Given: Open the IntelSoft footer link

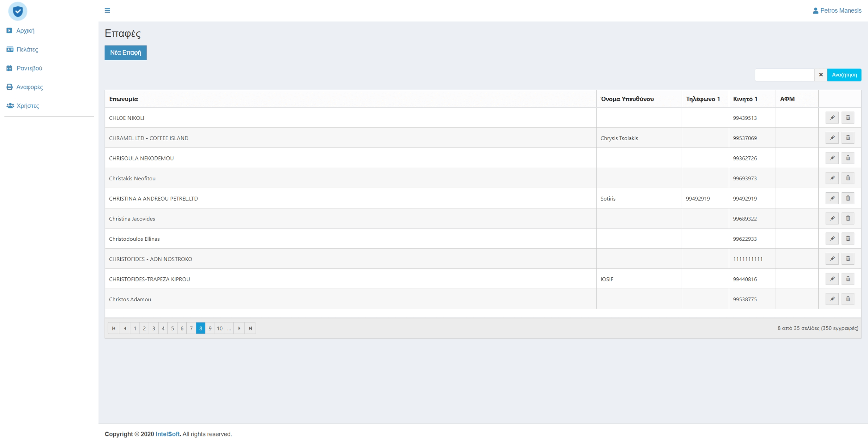Looking at the screenshot, I should point(167,434).
